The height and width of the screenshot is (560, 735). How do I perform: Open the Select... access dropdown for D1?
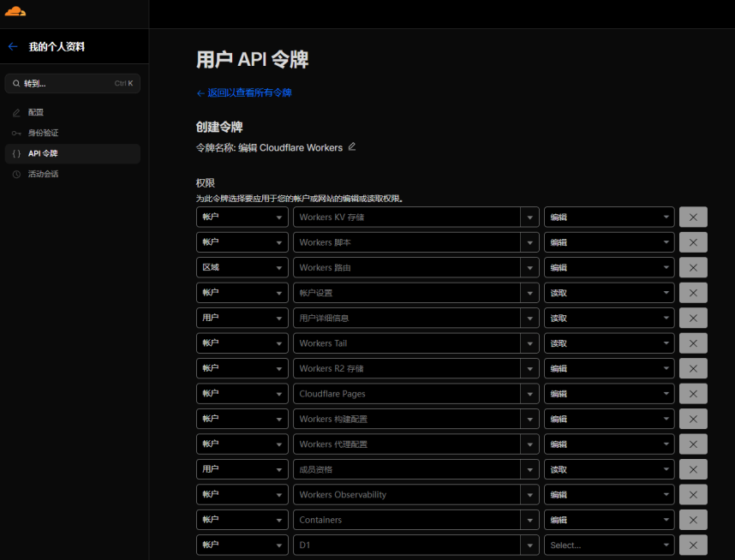(609, 545)
